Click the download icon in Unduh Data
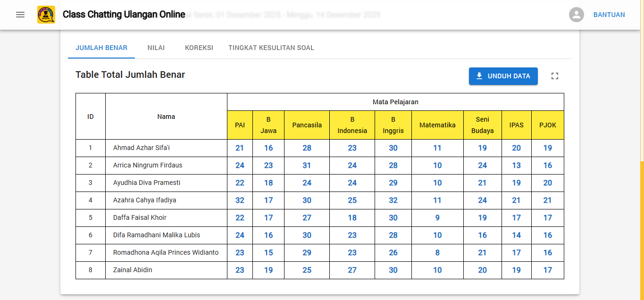Image resolution: width=644 pixels, height=300 pixels. (479, 76)
